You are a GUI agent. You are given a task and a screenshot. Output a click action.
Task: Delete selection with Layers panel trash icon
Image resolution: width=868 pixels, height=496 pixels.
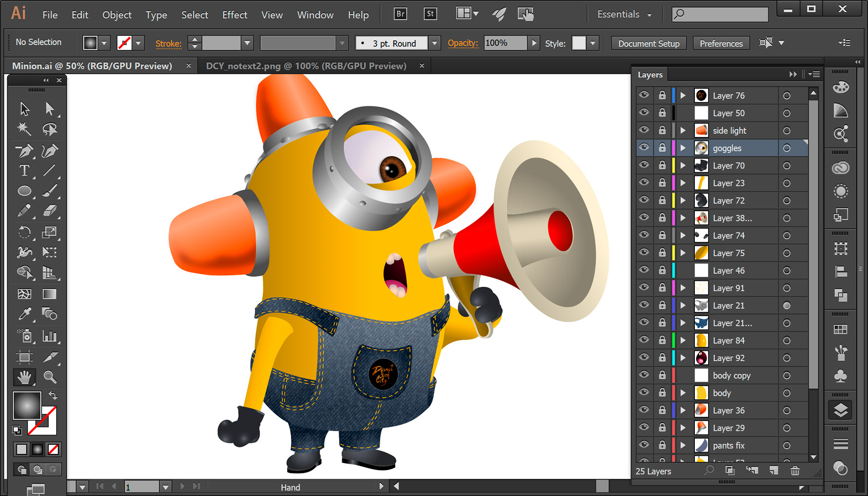click(795, 471)
